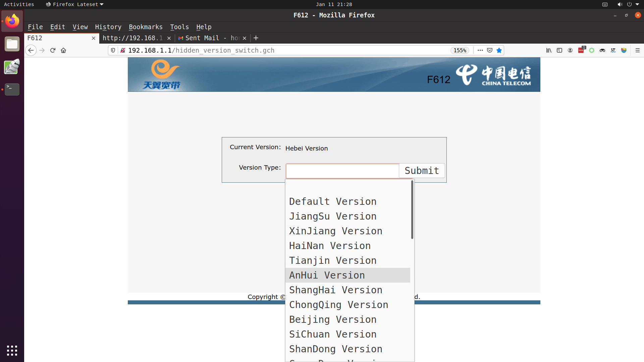The image size is (644, 362).
Task: Open the Tools menu
Action: point(179,27)
